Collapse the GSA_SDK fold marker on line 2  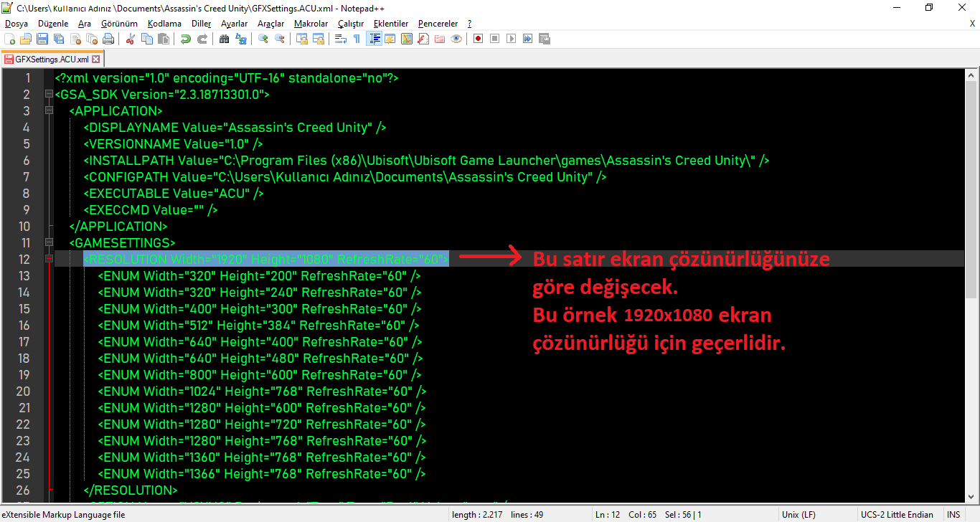[49, 95]
